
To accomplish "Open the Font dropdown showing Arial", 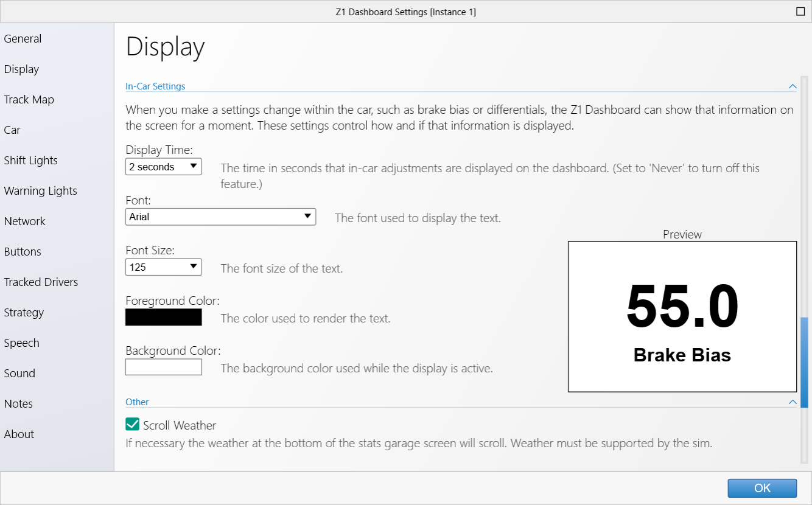I will tap(220, 217).
